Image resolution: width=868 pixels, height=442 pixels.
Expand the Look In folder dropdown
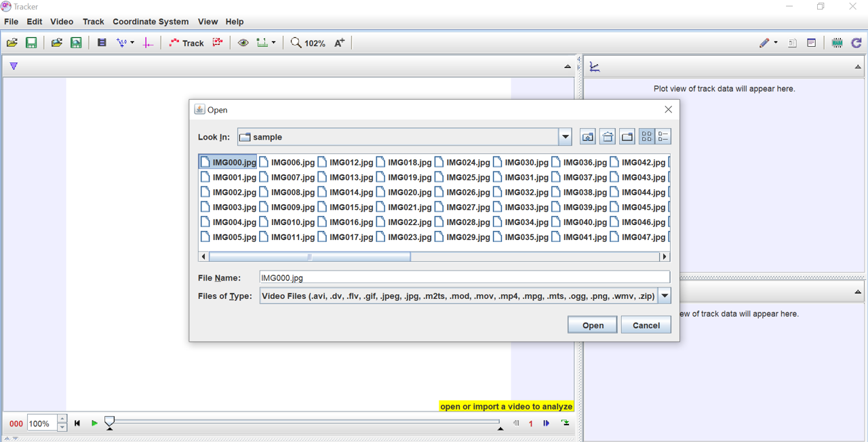pos(565,137)
